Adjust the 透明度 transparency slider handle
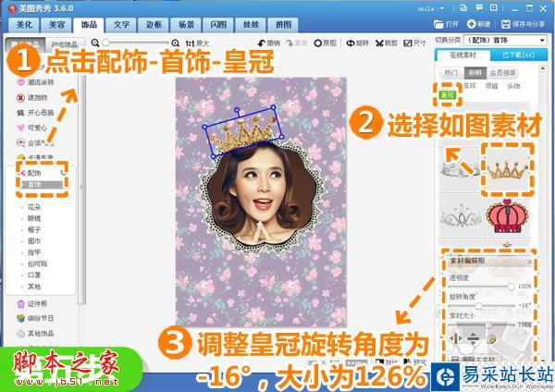 click(x=511, y=287)
